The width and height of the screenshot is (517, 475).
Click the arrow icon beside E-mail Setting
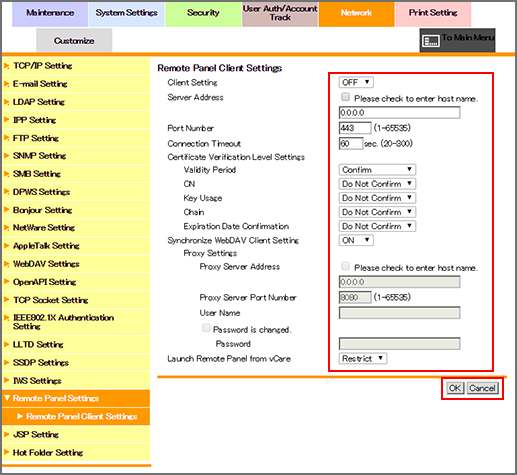(x=6, y=84)
